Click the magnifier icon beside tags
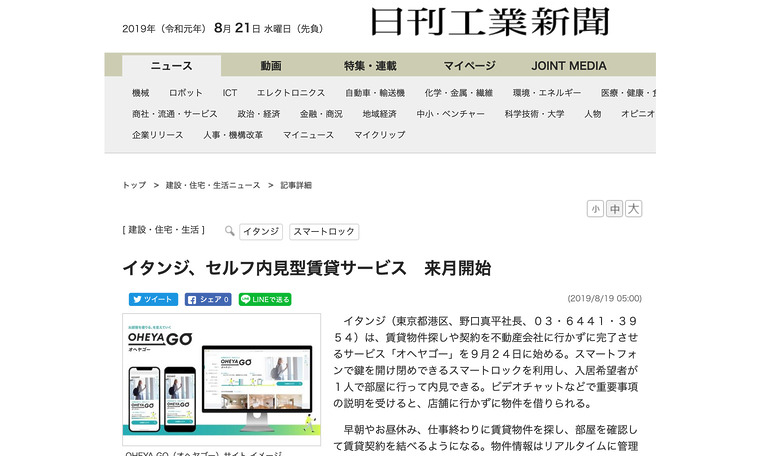Screen dimensions: 760x456 click(x=229, y=231)
